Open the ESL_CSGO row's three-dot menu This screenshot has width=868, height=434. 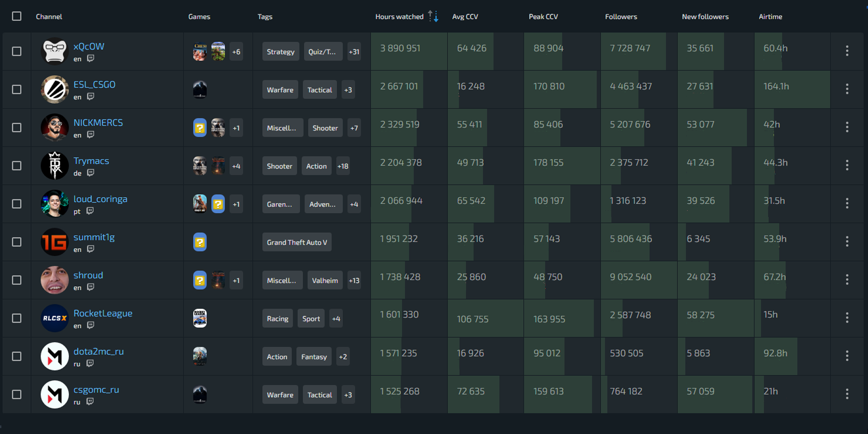(x=847, y=89)
